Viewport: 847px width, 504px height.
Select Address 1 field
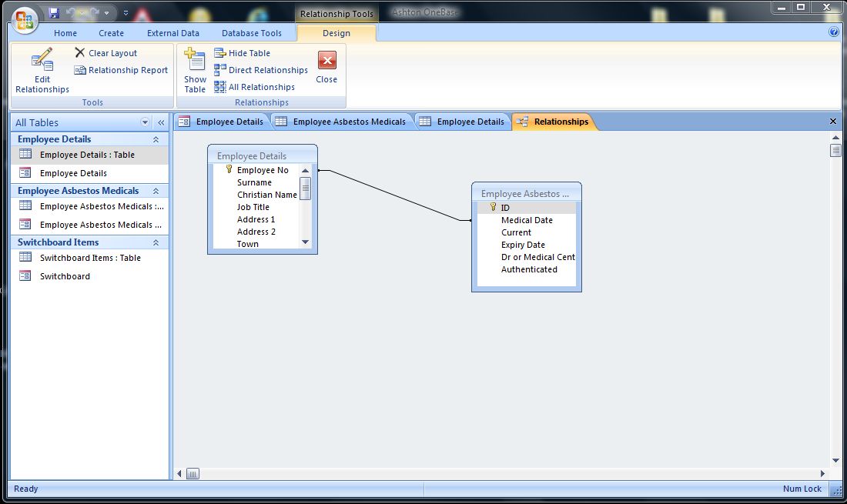pos(256,219)
